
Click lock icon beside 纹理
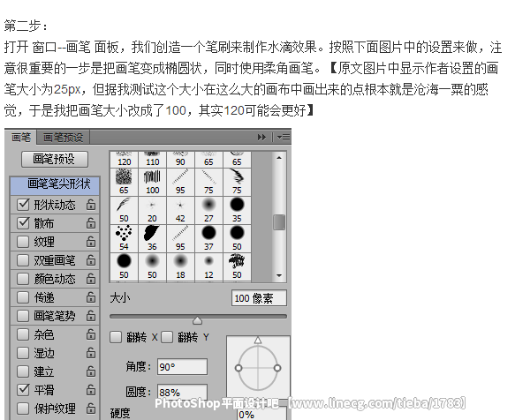tap(91, 242)
